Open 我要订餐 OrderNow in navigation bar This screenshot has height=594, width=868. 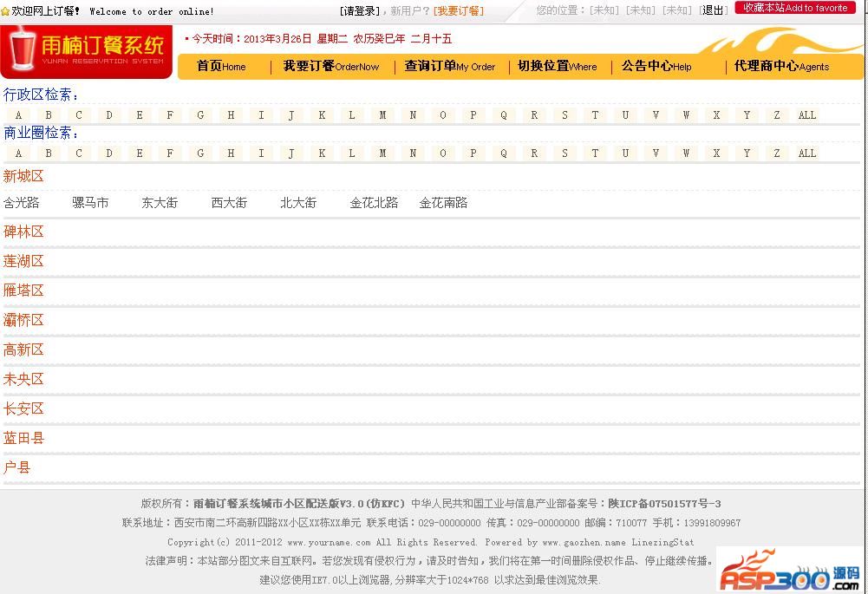[x=331, y=67]
